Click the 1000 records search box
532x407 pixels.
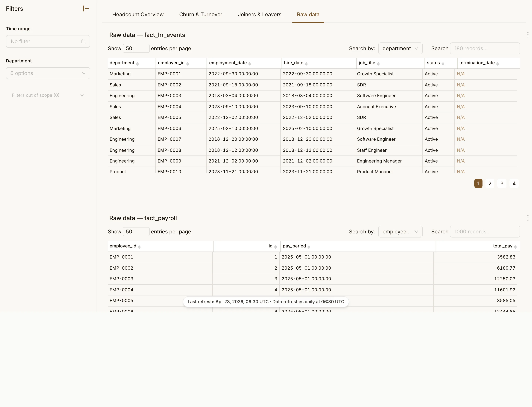[x=485, y=232]
